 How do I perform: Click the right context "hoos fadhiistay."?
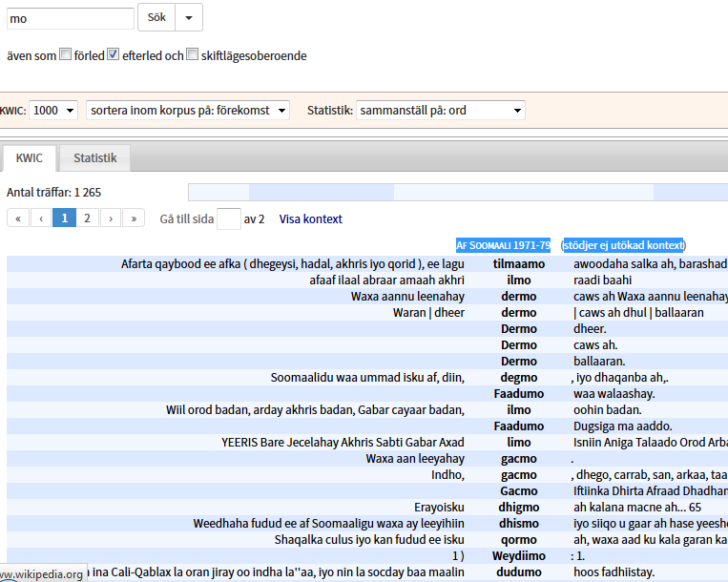[x=614, y=572]
